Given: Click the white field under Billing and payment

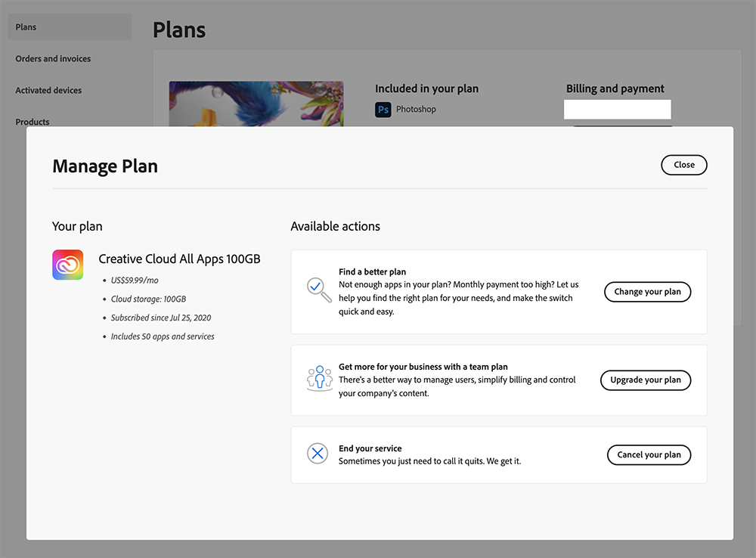Looking at the screenshot, I should coord(617,110).
